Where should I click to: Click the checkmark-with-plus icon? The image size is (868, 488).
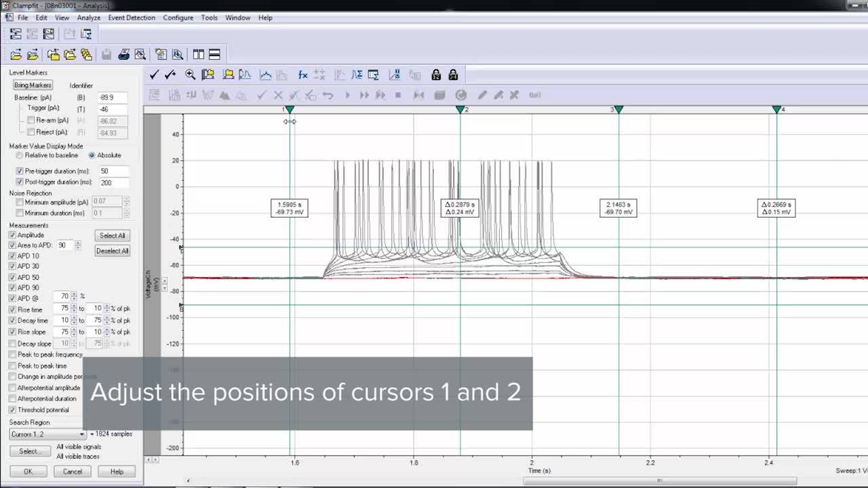click(170, 75)
